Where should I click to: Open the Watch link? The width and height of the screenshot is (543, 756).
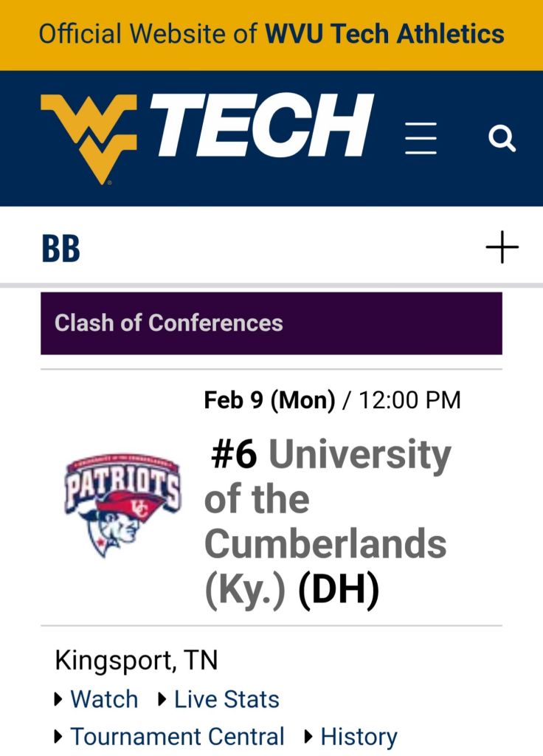pyautogui.click(x=104, y=699)
